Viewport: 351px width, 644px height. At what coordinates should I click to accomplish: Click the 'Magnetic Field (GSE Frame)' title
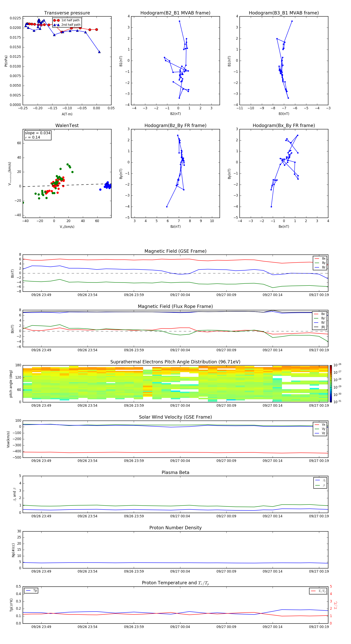point(175,251)
